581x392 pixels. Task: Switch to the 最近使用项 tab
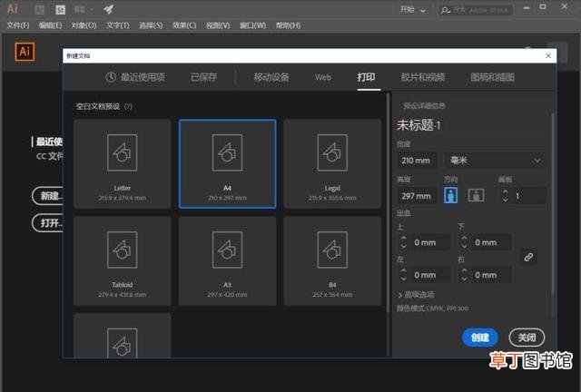click(x=135, y=77)
